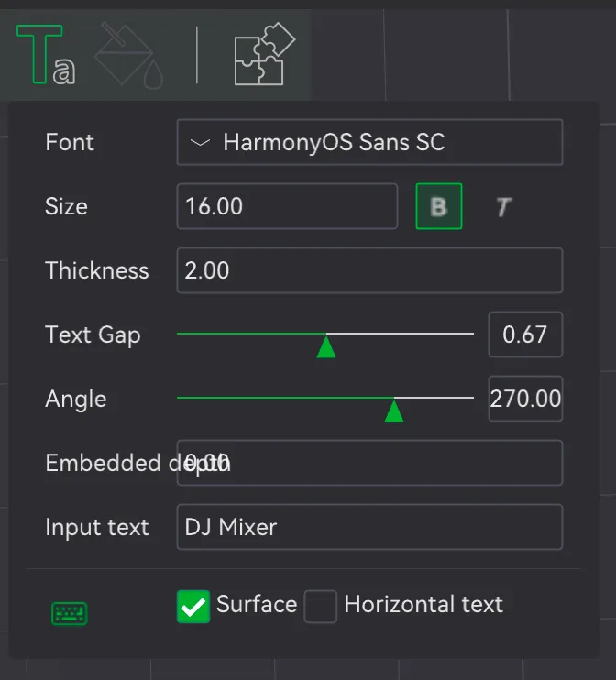Toggle the Bold B button
Viewport: 616px width, 680px height.
coord(438,206)
